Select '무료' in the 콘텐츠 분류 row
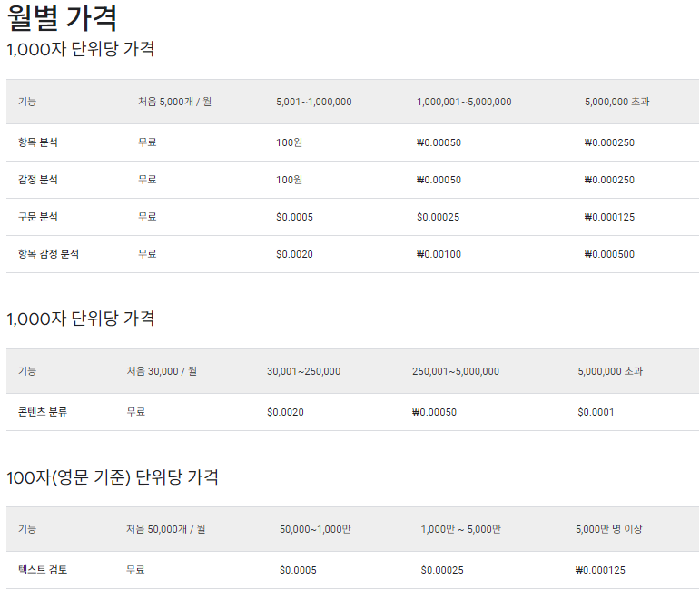 pyautogui.click(x=135, y=411)
